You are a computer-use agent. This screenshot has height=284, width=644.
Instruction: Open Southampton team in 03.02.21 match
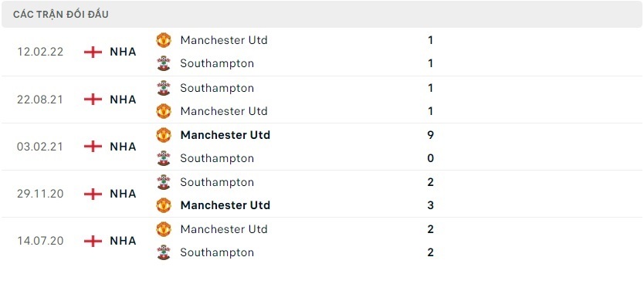pyautogui.click(x=217, y=158)
